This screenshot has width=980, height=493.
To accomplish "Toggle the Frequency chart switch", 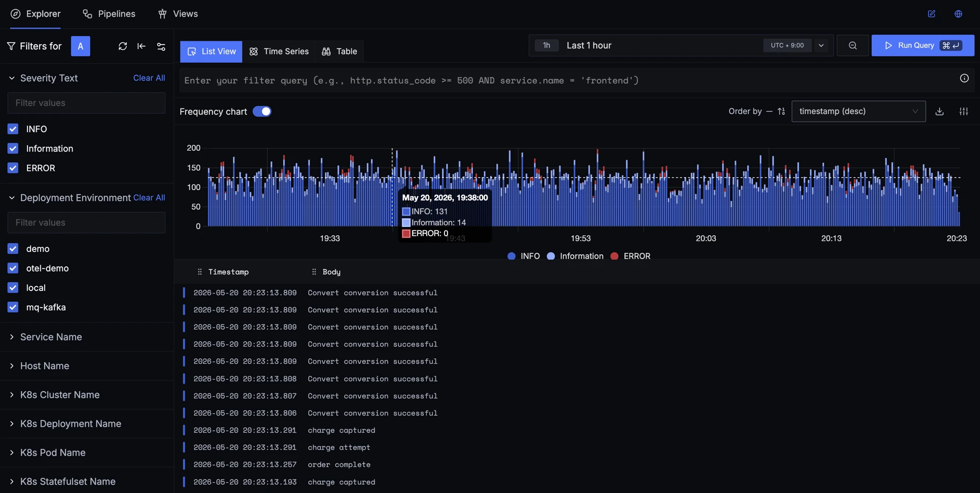I will 262,112.
